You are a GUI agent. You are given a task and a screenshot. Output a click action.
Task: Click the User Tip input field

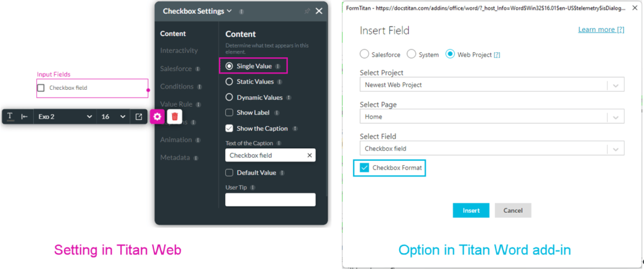click(270, 200)
